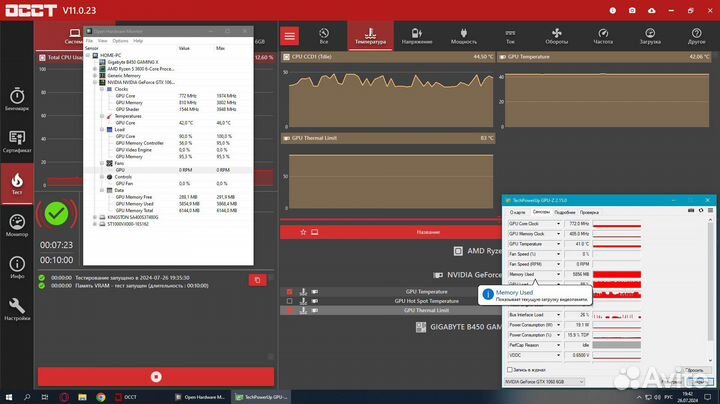Open Windows taskbar search
The image size is (720, 404).
(x=27, y=397)
